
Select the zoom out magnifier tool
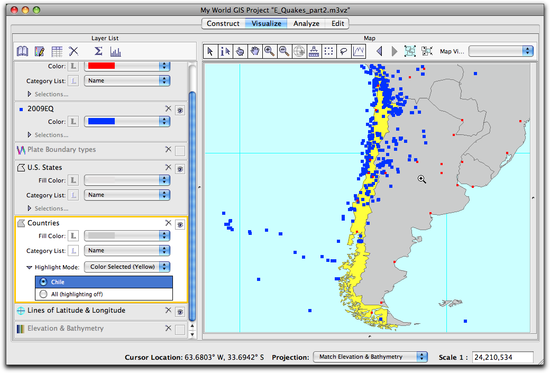click(x=284, y=52)
